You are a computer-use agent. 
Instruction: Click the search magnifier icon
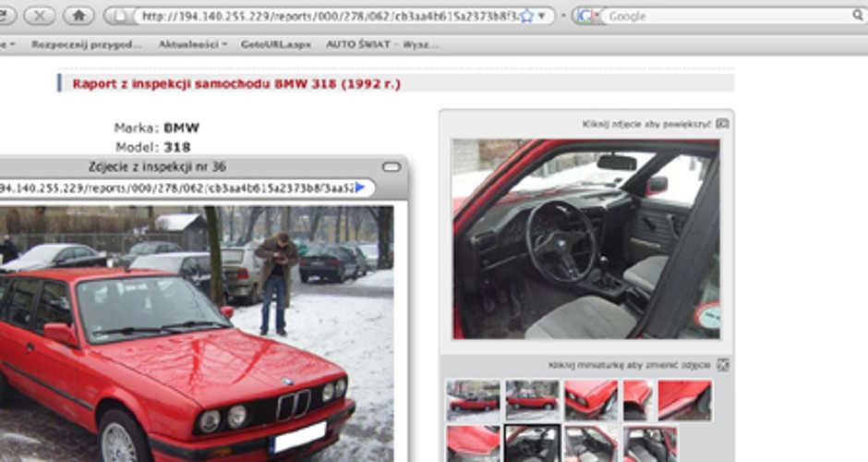tap(858, 16)
